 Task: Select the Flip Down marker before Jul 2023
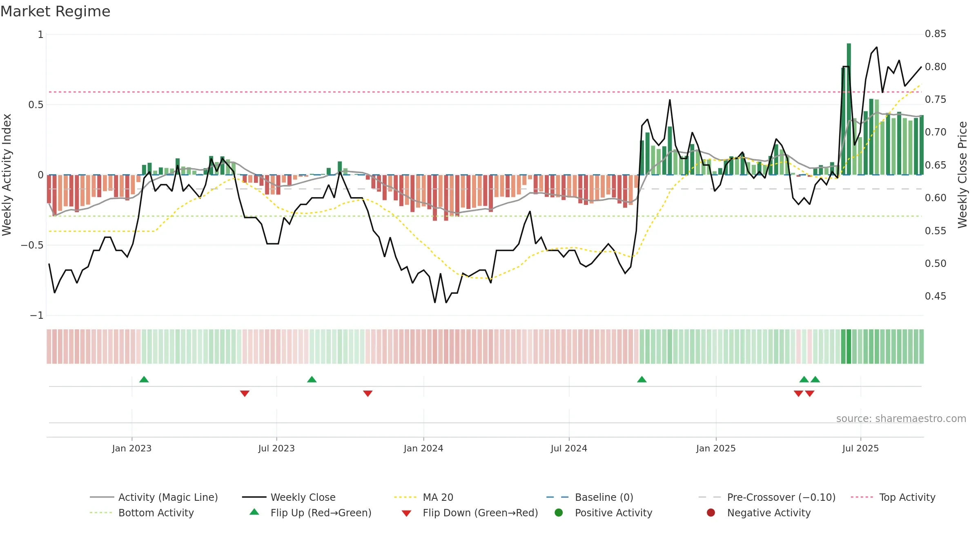tap(245, 393)
